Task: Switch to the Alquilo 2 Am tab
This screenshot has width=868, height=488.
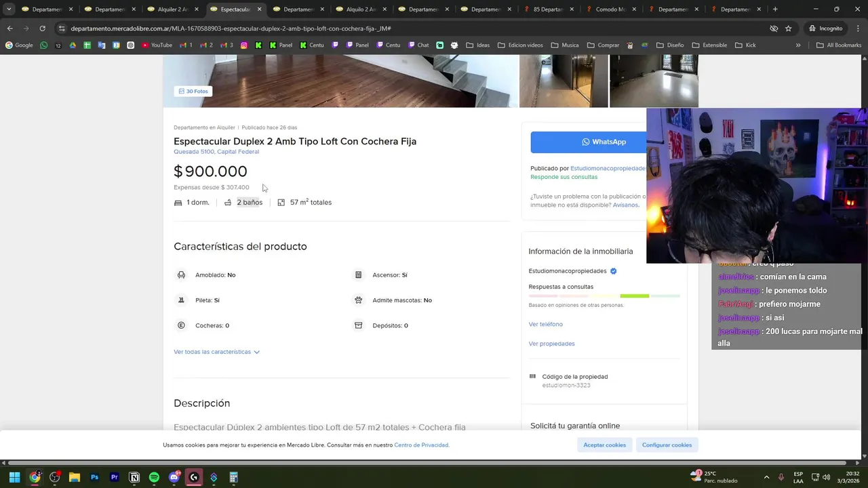Action: pyautogui.click(x=361, y=9)
